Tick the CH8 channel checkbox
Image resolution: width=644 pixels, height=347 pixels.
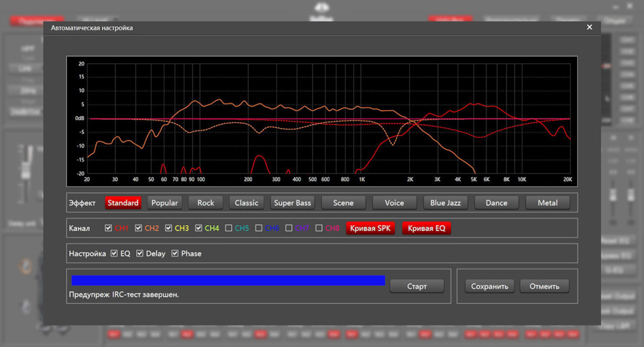[319, 228]
